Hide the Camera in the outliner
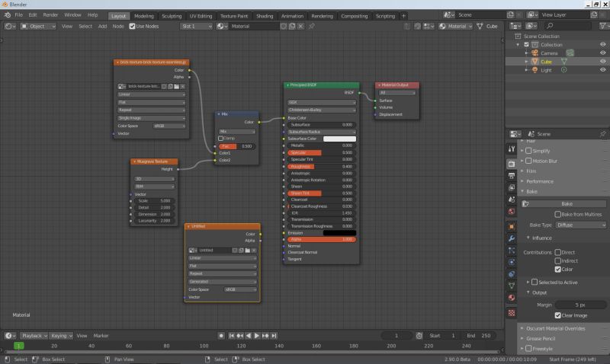The height and width of the screenshot is (364, 610). click(x=602, y=53)
